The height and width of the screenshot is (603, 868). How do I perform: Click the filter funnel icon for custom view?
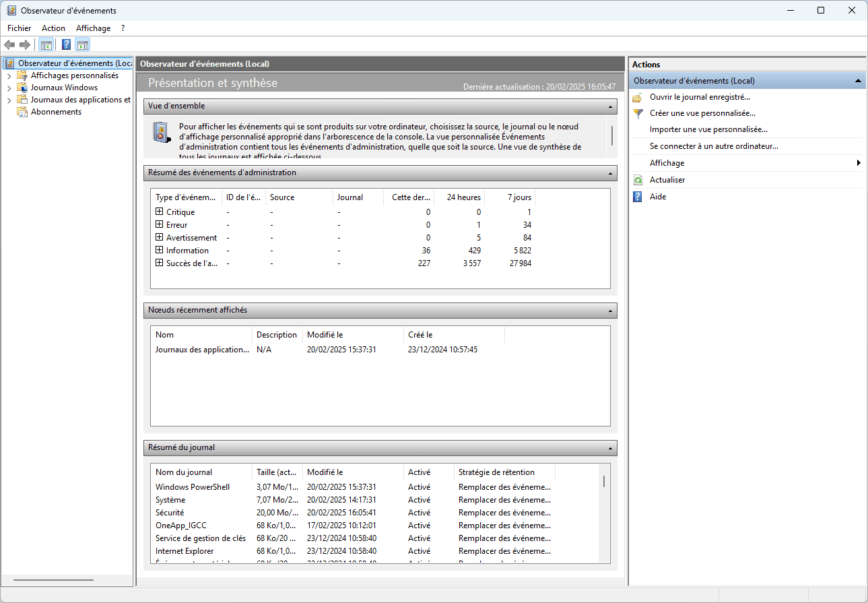pos(638,113)
